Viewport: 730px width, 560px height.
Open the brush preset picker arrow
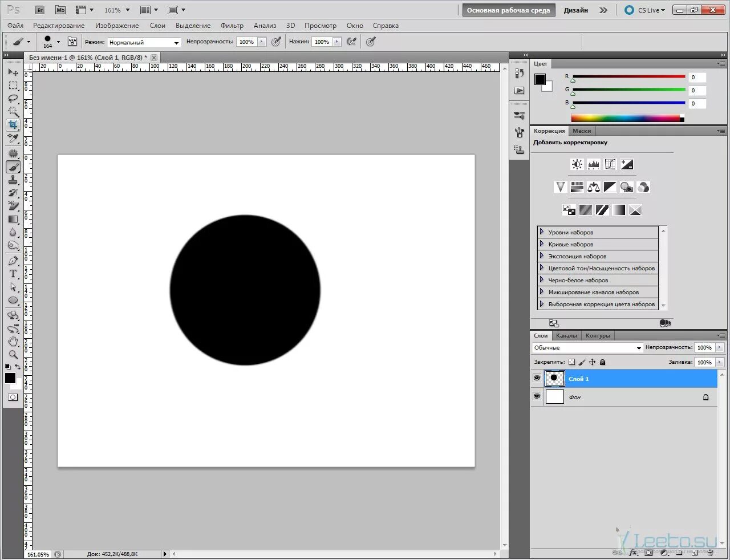(58, 42)
